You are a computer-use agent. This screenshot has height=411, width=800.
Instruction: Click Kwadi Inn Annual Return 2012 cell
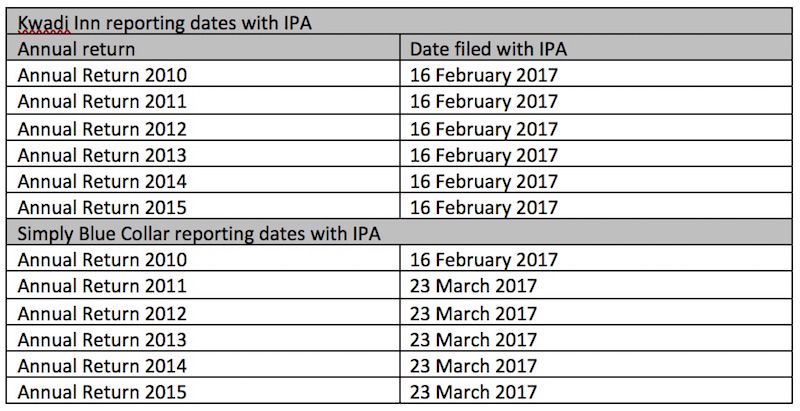204,128
